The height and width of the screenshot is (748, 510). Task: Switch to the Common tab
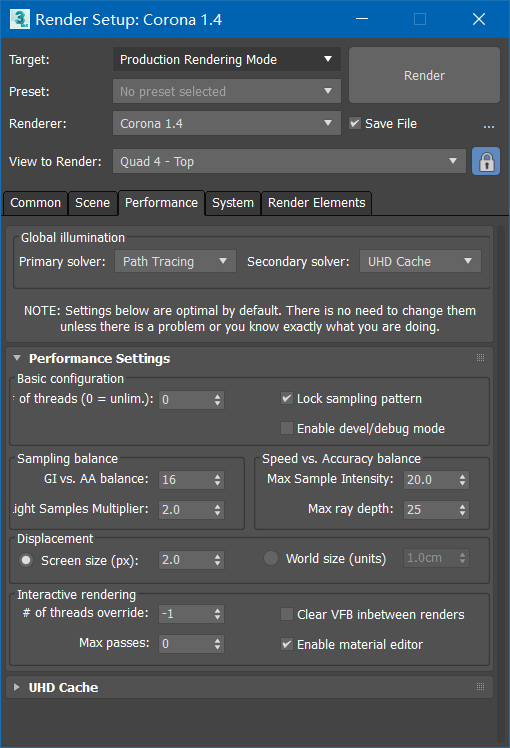click(35, 203)
